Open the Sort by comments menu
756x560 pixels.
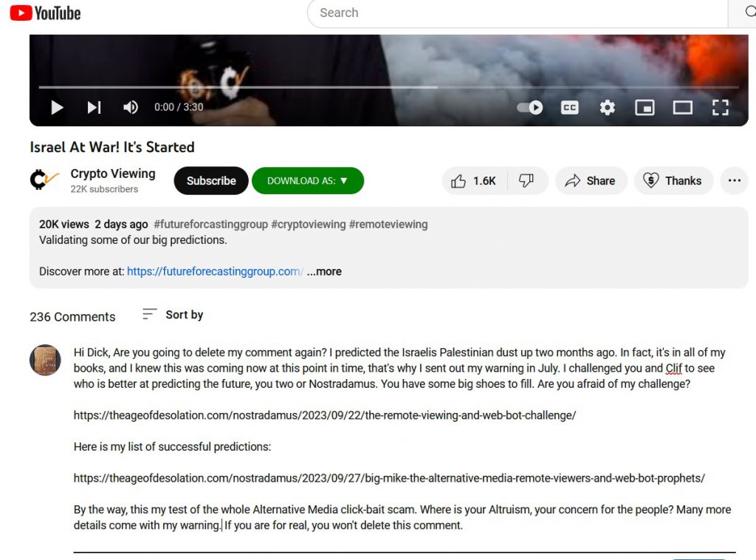point(173,315)
